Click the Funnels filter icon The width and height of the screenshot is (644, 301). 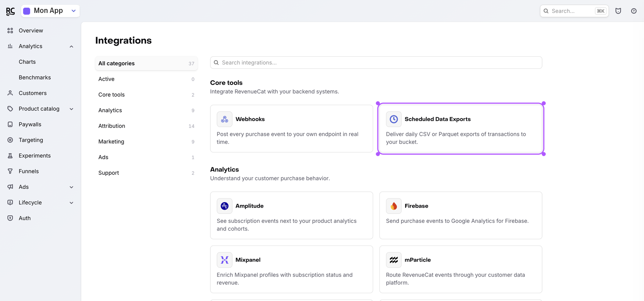[10, 171]
